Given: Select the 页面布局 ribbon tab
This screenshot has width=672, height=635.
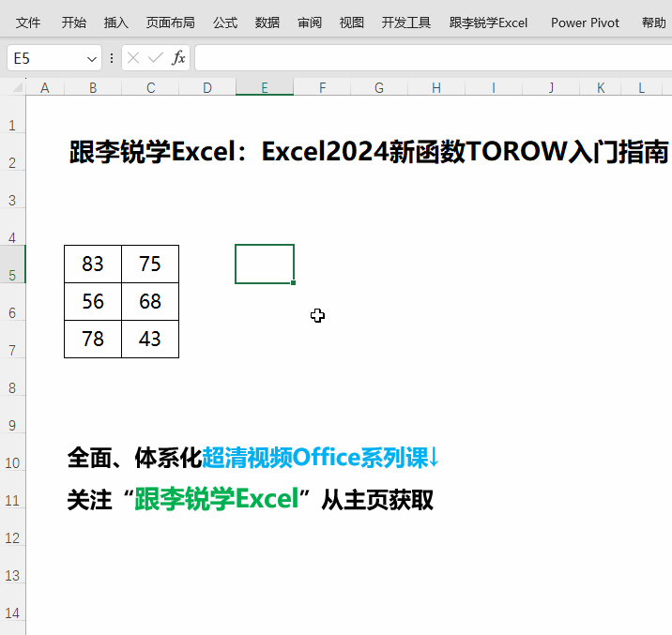Looking at the screenshot, I should (x=170, y=23).
